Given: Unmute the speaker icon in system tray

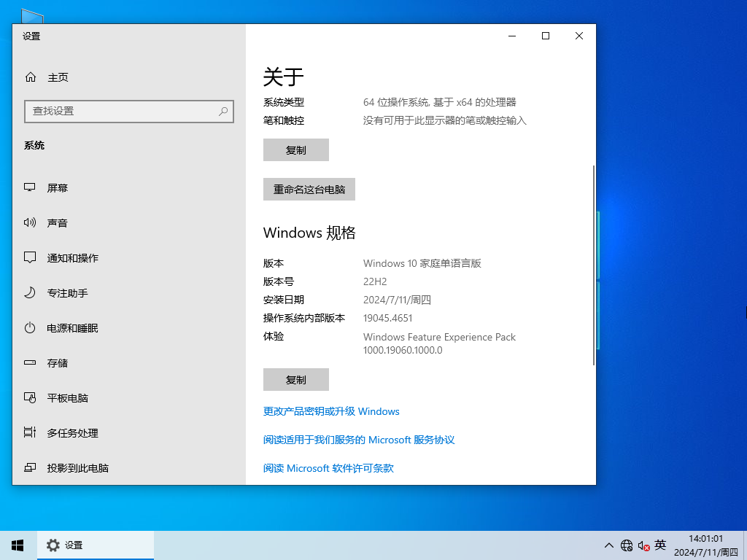Looking at the screenshot, I should point(643,545).
